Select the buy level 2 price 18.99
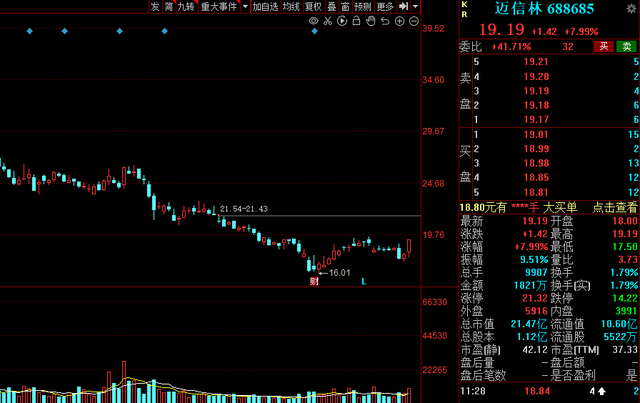The height and width of the screenshot is (403, 640). (x=536, y=149)
